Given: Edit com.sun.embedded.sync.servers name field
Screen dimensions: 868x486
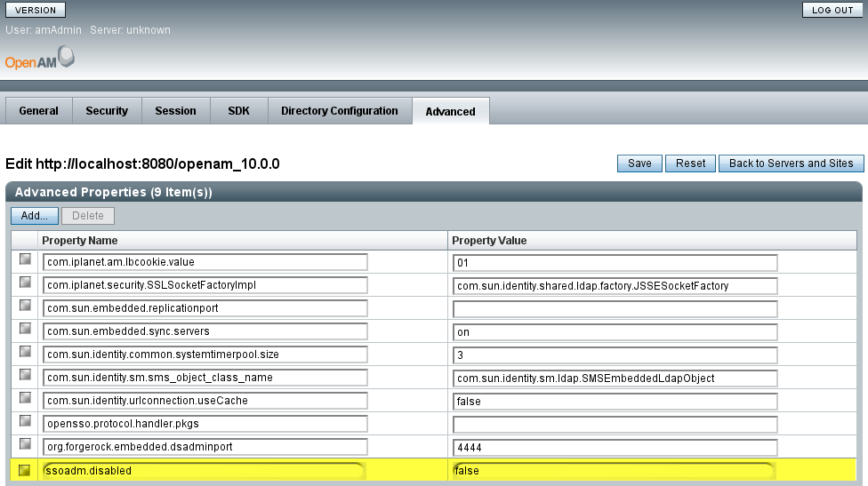Looking at the screenshot, I should [x=205, y=331].
